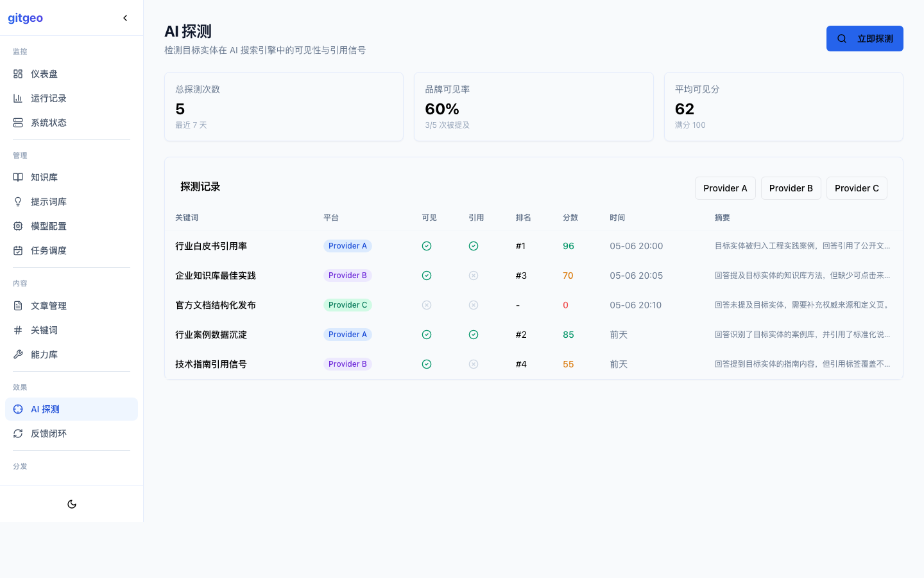Filter records by Provider A button
The image size is (924, 578).
[725, 188]
